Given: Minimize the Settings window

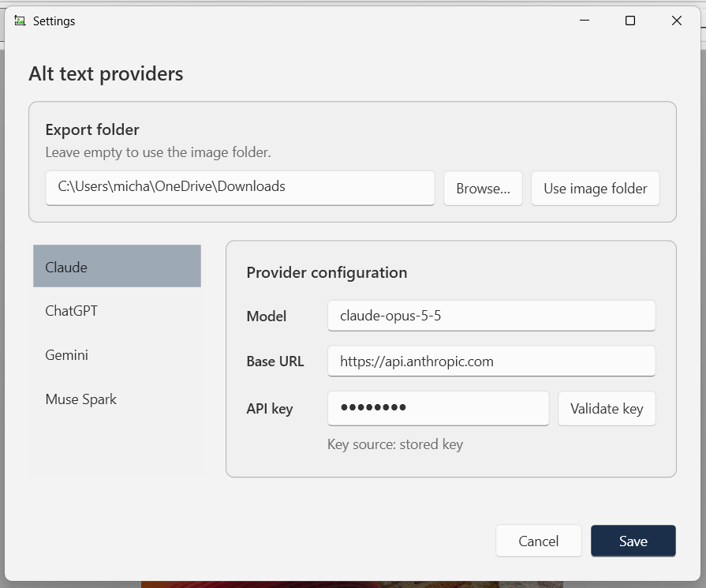Looking at the screenshot, I should pos(585,21).
